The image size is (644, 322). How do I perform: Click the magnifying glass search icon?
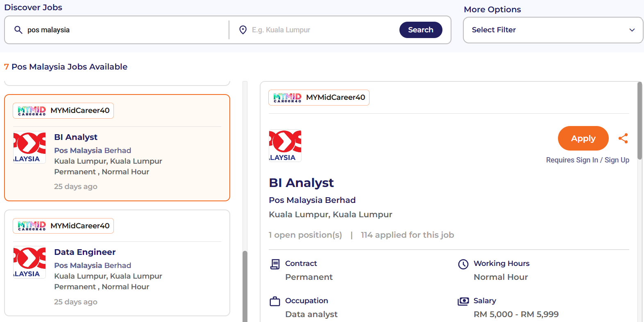pos(18,30)
